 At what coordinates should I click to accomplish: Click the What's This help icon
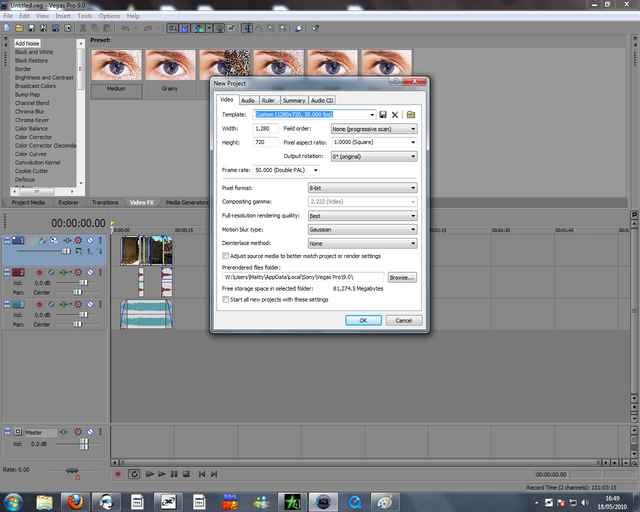pyautogui.click(x=315, y=28)
